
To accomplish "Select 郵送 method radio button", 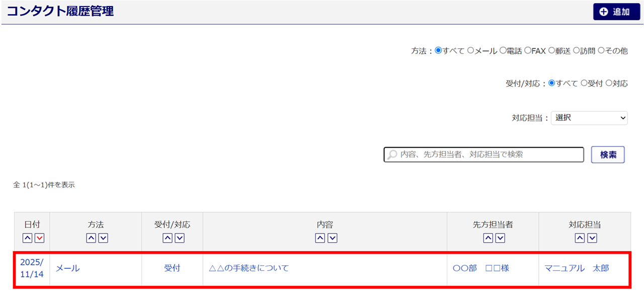I will click(551, 50).
